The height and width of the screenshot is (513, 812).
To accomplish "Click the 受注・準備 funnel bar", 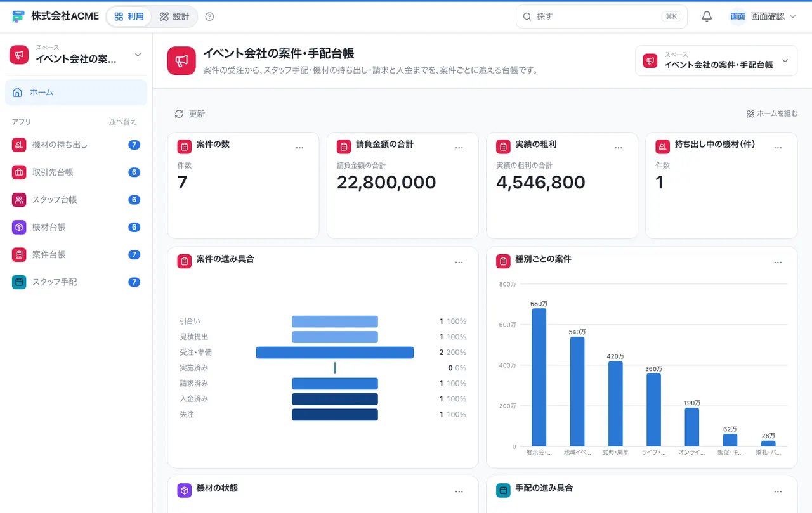I will [335, 353].
